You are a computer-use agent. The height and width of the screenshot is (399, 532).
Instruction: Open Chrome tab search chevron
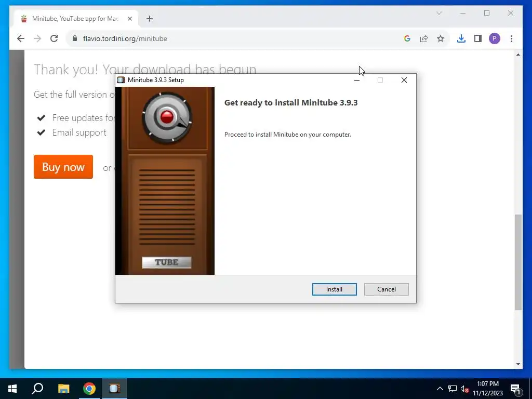pos(438,13)
